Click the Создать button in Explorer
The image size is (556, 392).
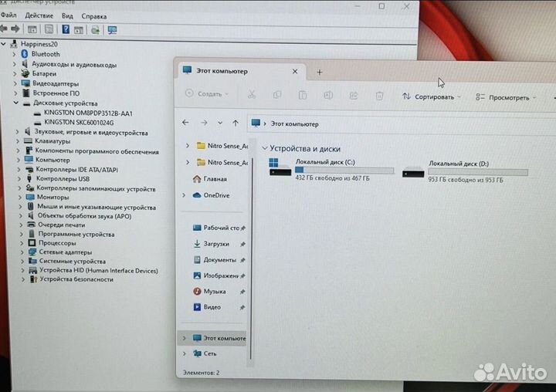point(207,94)
